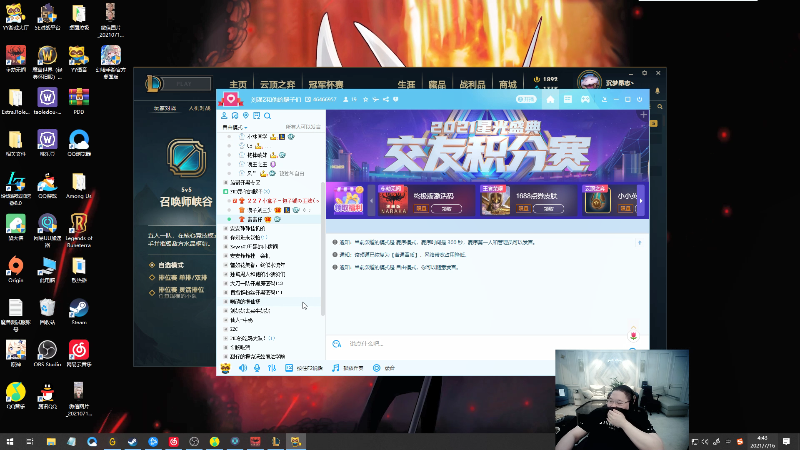Select the 自选模式 radio option in League
Image resolution: width=800 pixels, height=450 pixels.
(166, 265)
